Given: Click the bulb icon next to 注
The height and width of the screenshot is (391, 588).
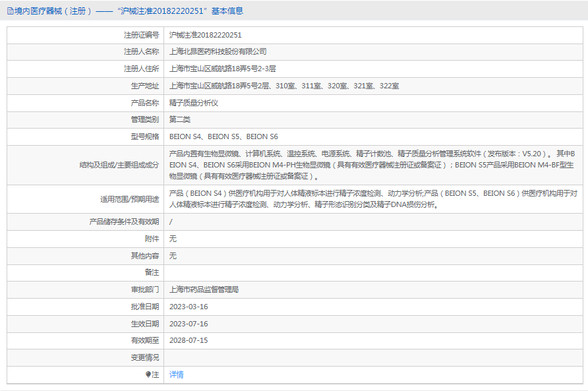Looking at the screenshot, I should 148,375.
